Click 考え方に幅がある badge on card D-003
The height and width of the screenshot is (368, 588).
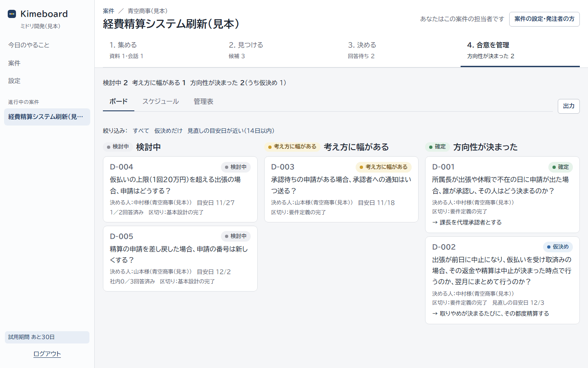coord(383,167)
